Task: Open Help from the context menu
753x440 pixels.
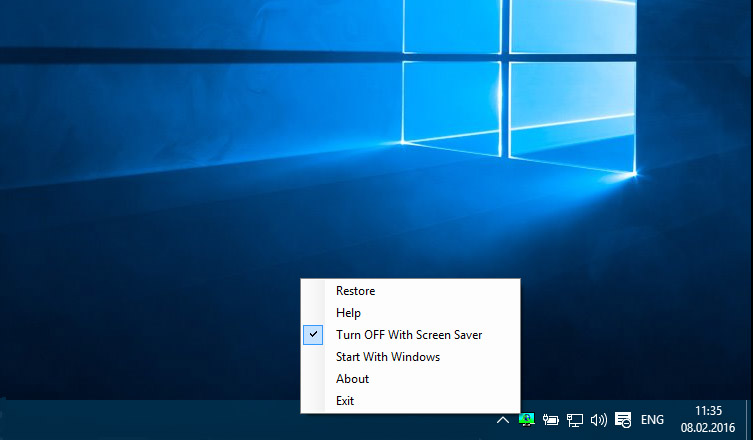Action: [411, 313]
